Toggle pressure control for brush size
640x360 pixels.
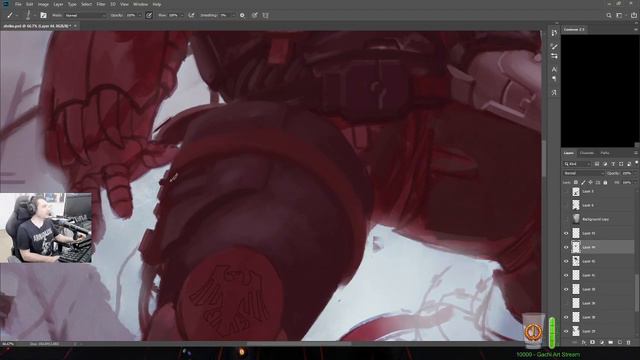click(254, 16)
